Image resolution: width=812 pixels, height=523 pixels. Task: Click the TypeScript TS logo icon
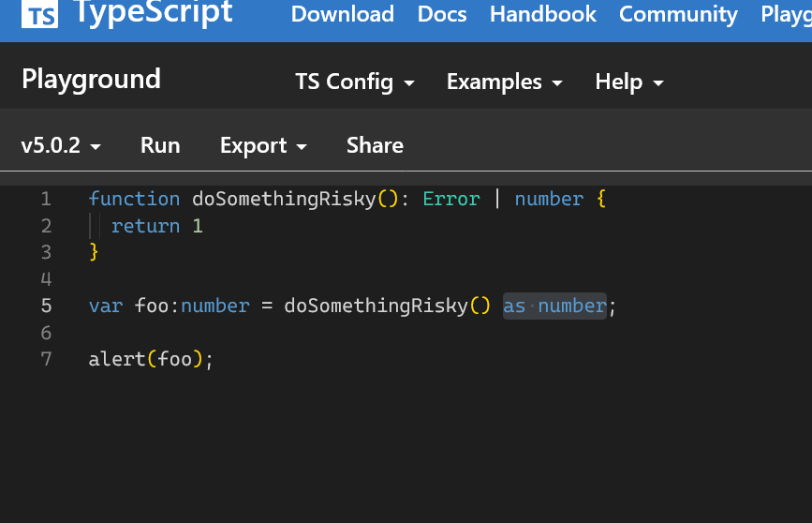pos(39,14)
